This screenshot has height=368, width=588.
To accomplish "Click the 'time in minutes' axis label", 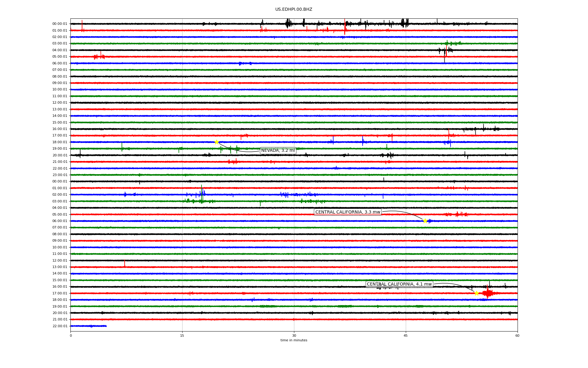I will 294,340.
